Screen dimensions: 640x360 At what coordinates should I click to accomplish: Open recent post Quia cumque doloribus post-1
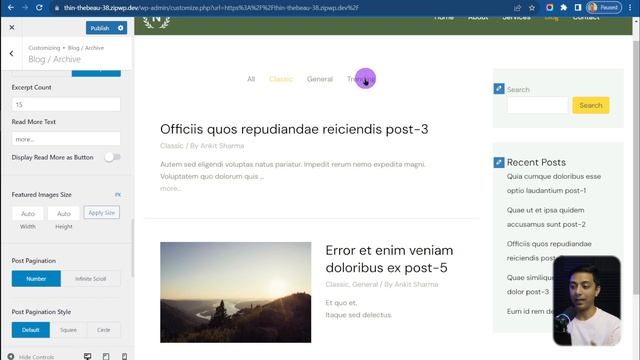coord(554,183)
